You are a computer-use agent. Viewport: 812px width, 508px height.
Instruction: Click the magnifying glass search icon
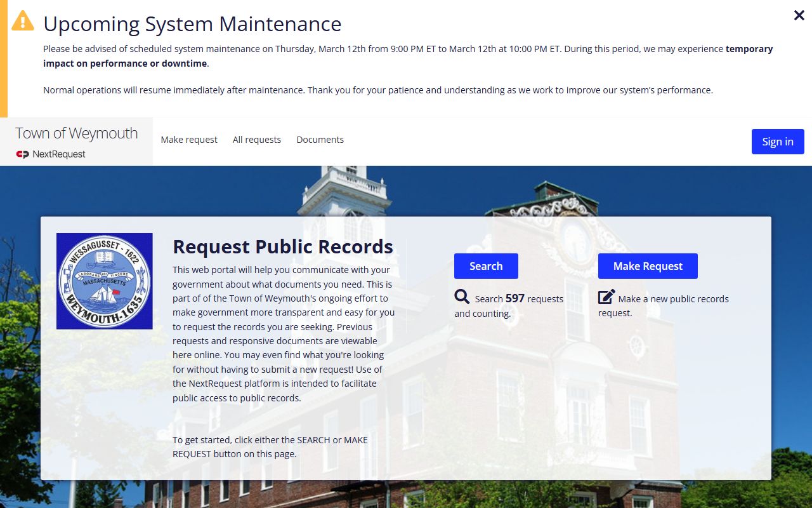pos(462,297)
